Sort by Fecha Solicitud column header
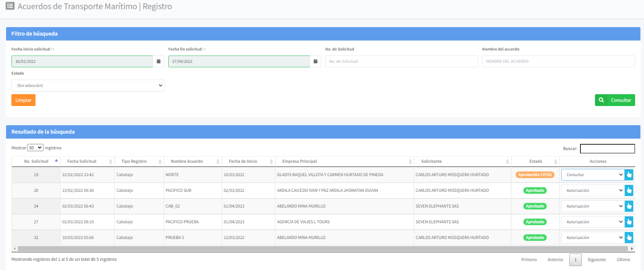Image resolution: width=644 pixels, height=270 pixels. [x=82, y=161]
